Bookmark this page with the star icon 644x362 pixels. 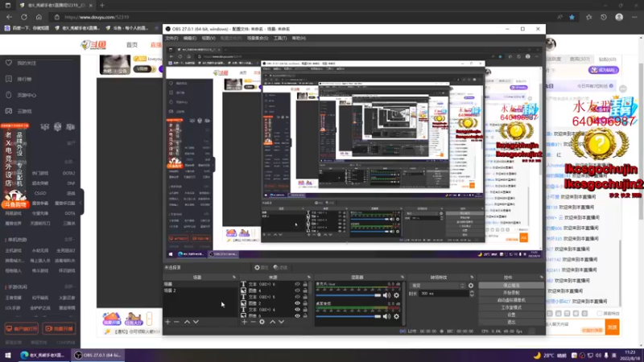click(x=572, y=17)
